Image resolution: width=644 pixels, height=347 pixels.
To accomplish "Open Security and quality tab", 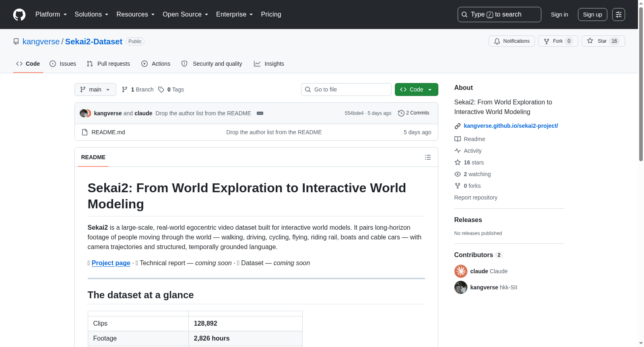I will click(x=212, y=64).
